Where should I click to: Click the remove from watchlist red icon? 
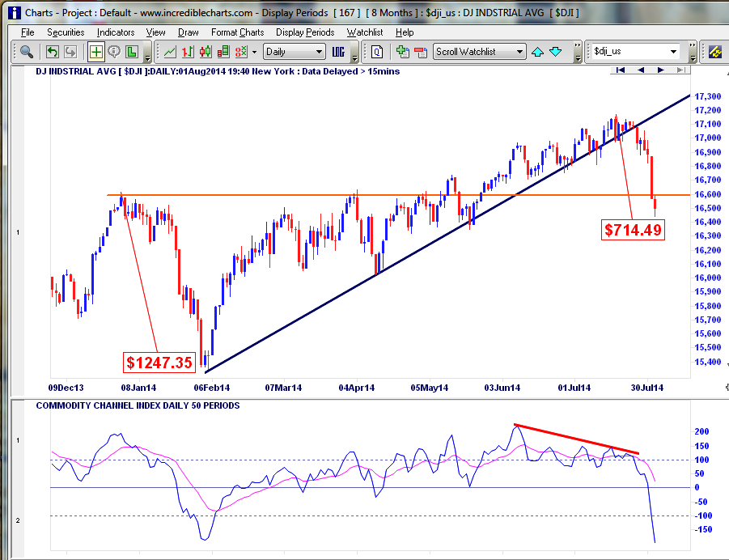tap(421, 52)
